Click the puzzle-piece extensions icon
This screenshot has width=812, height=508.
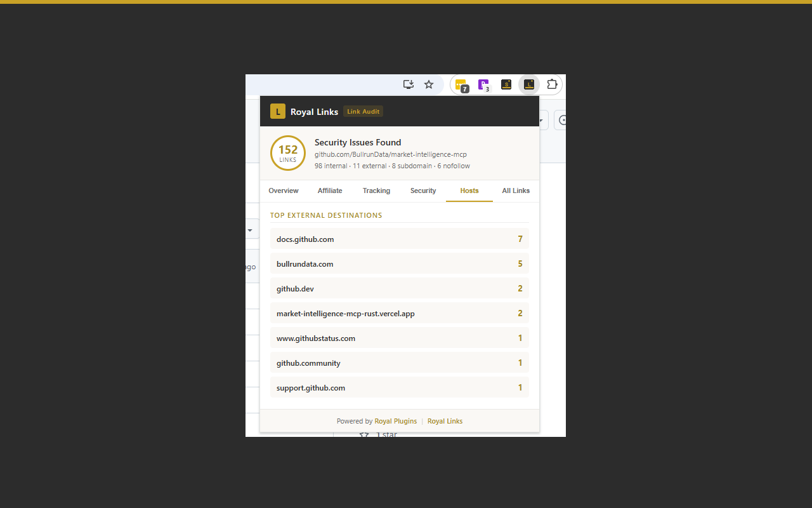coord(552,84)
